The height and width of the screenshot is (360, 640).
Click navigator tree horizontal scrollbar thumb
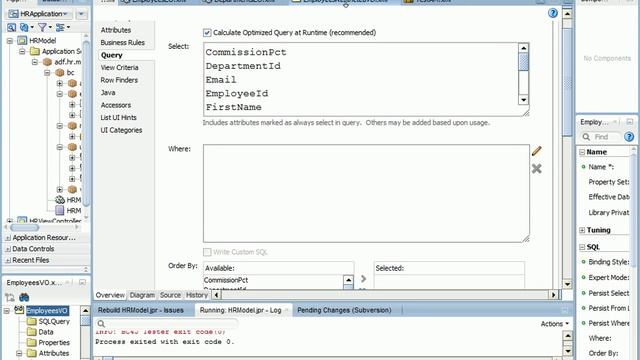coord(24,227)
